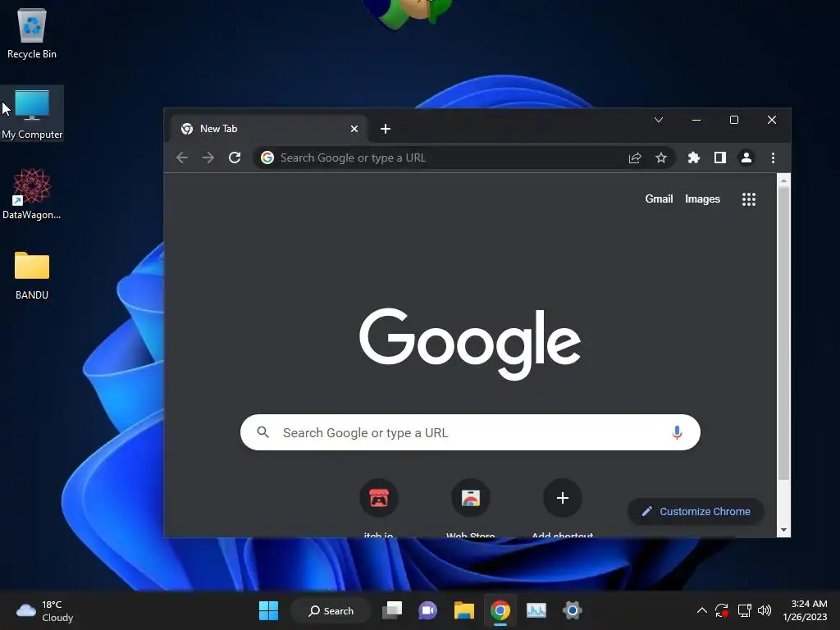Viewport: 840px width, 630px height.
Task: Click the scrollbar down arrow in Chrome
Action: coord(783,530)
